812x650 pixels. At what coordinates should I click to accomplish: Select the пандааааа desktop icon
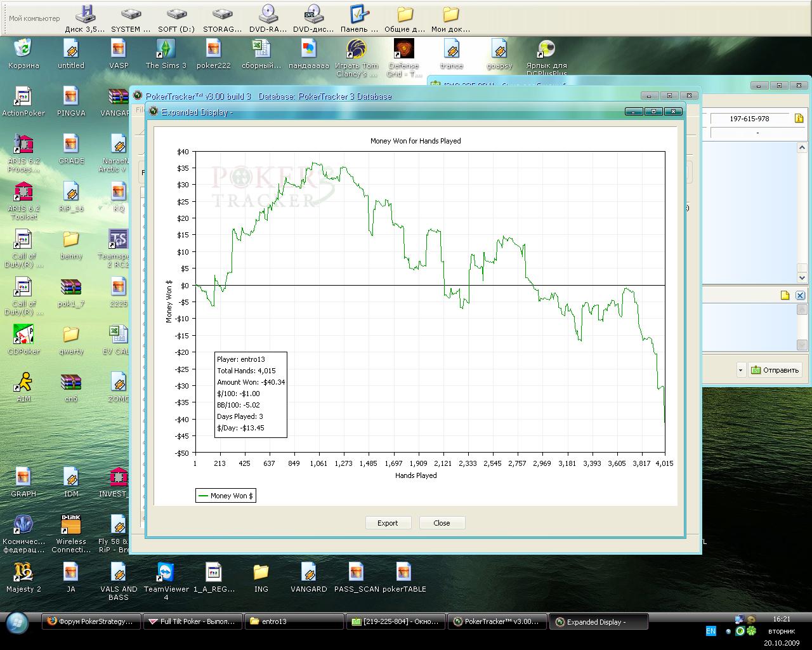(309, 54)
